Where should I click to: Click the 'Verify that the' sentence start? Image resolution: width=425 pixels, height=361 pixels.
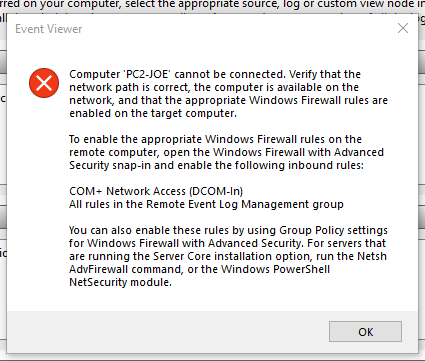[325, 74]
